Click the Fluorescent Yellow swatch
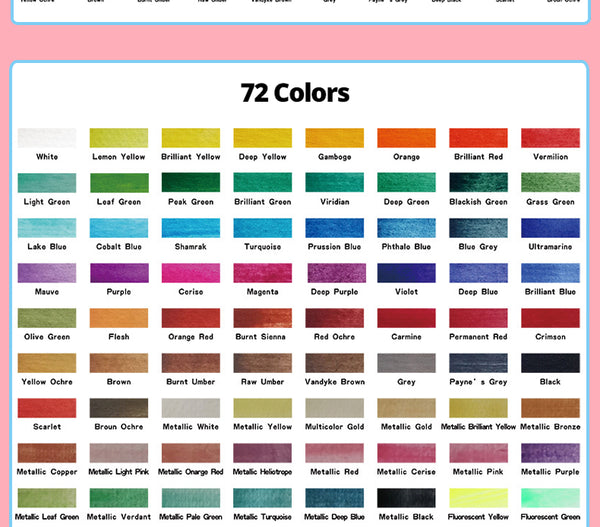Viewport: 600px width, 527px height. 478,498
